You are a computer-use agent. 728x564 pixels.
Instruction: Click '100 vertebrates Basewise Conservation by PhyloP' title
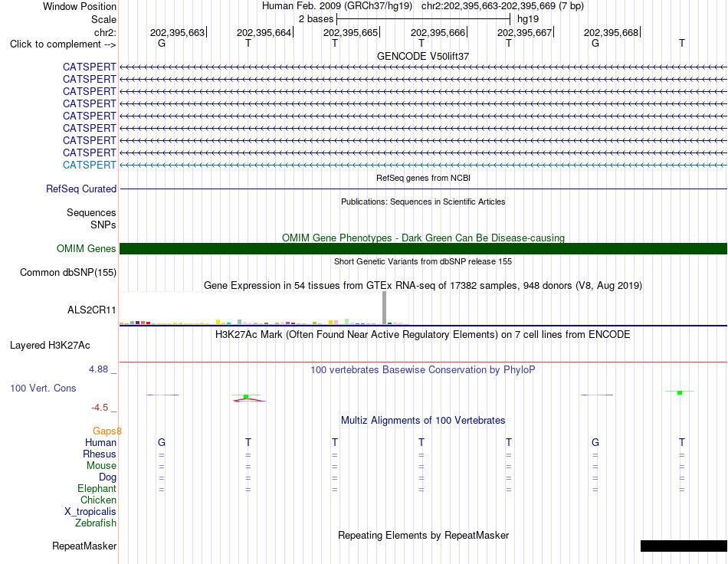click(423, 370)
